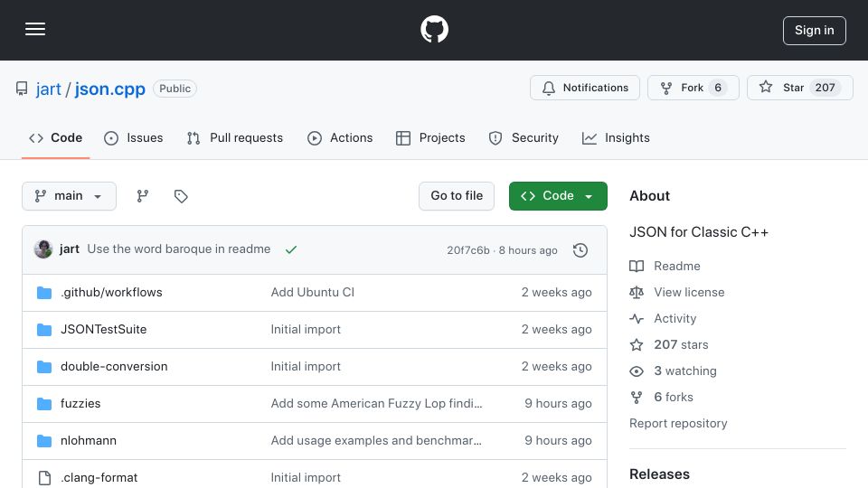
Task: Open 'Initial import' commit for JSONTestSuite
Action: [306, 329]
